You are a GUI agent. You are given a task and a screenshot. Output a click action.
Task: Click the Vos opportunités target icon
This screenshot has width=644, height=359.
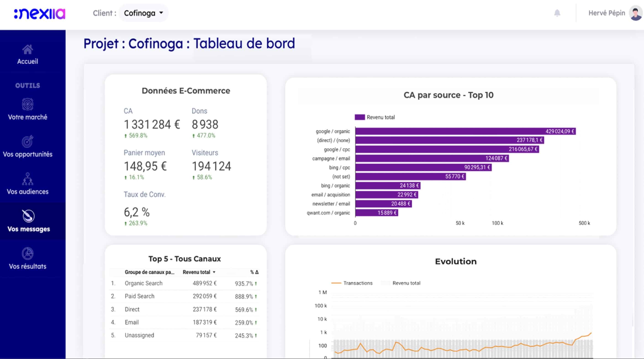tap(27, 142)
